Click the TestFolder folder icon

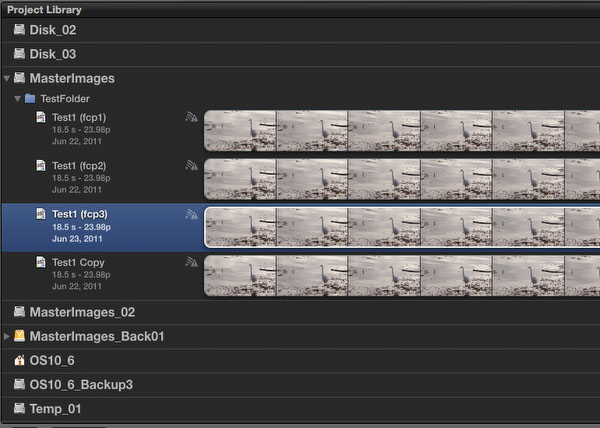tap(30, 98)
